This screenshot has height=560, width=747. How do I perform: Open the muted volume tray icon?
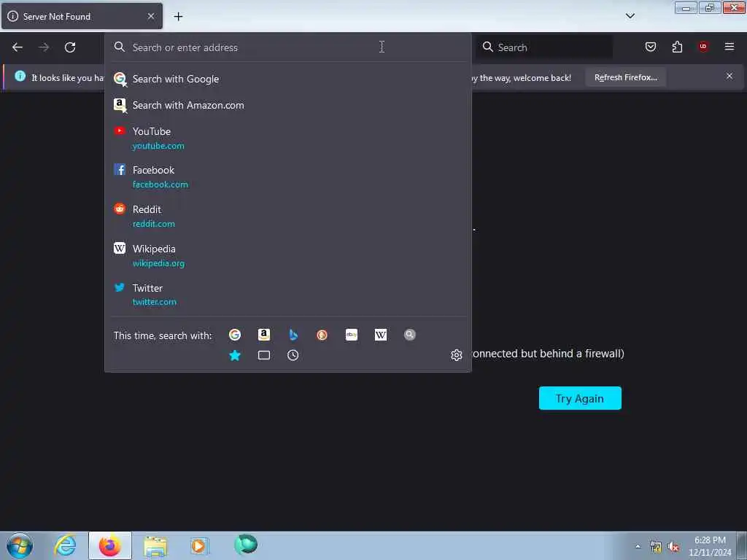pos(673,547)
